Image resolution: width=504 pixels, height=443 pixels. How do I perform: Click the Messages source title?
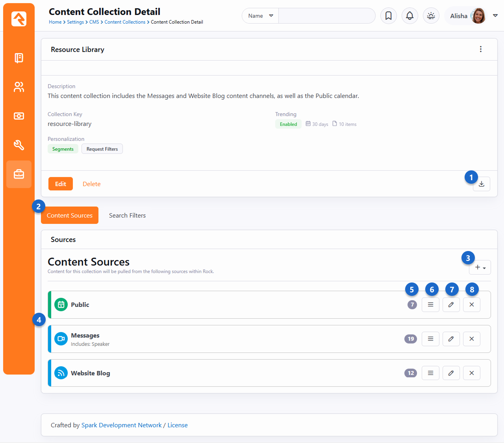(x=85, y=335)
